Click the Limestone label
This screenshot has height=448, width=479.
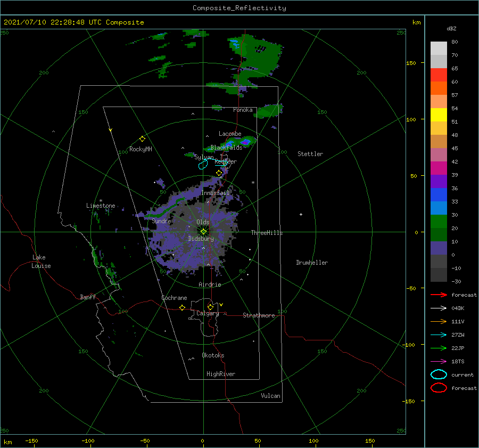(101, 206)
